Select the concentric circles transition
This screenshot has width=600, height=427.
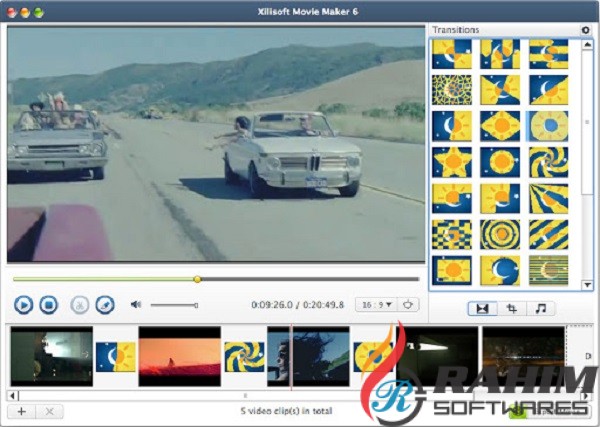pyautogui.click(x=500, y=235)
